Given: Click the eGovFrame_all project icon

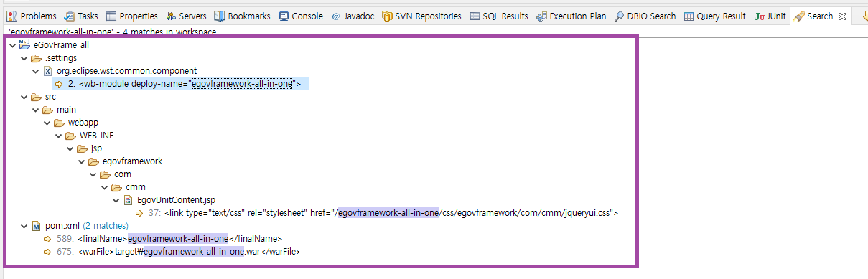Looking at the screenshot, I should [x=24, y=45].
